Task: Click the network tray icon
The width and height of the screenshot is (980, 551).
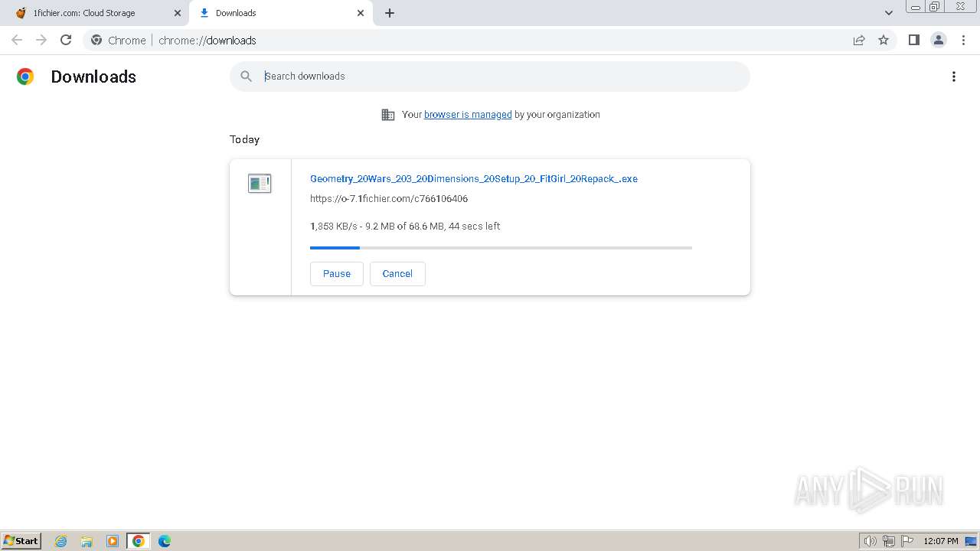Action: pos(889,541)
